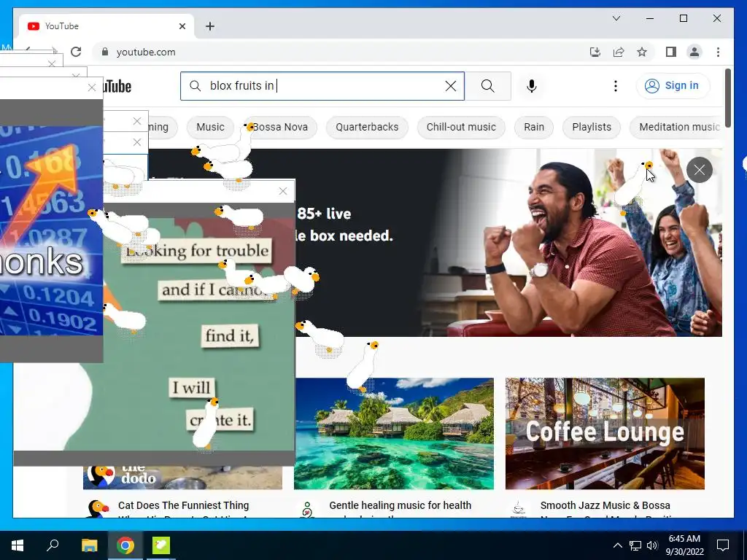Dismiss the banner ad with round X
Screen dimensions: 747x560
(x=699, y=170)
